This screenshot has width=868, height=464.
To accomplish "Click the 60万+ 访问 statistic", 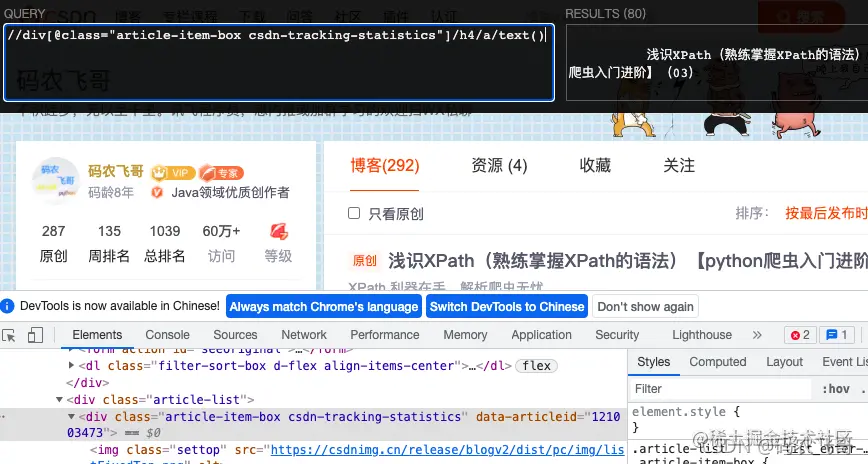I will click(221, 243).
